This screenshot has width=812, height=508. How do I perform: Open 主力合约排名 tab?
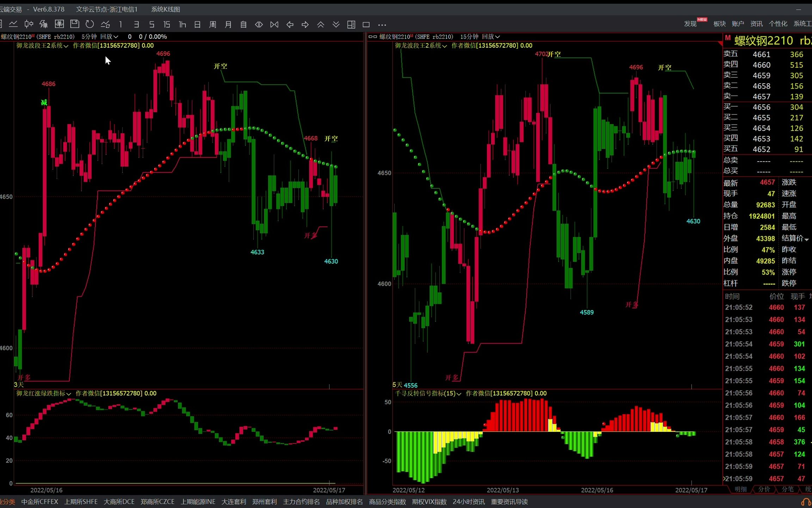point(301,502)
